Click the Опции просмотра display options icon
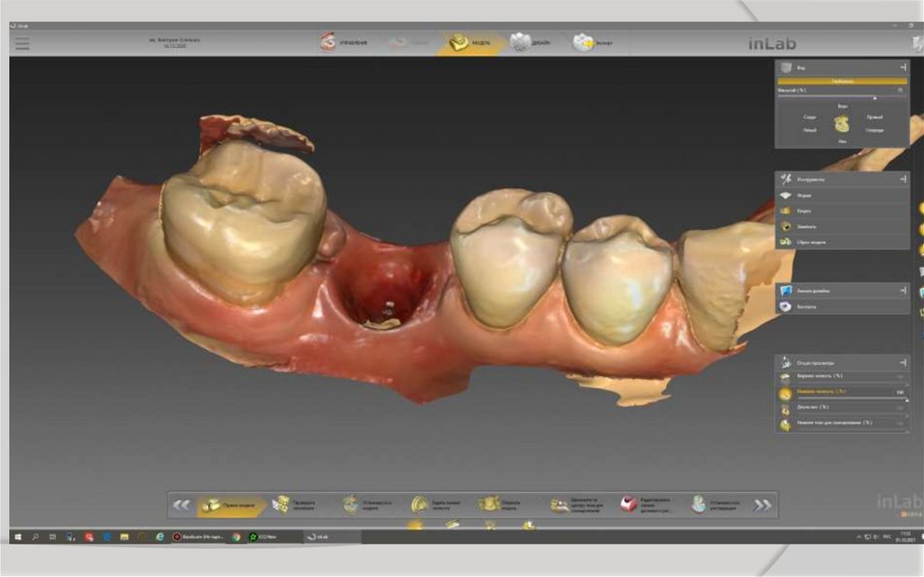Viewport: 924px width, 577px height. (786, 363)
